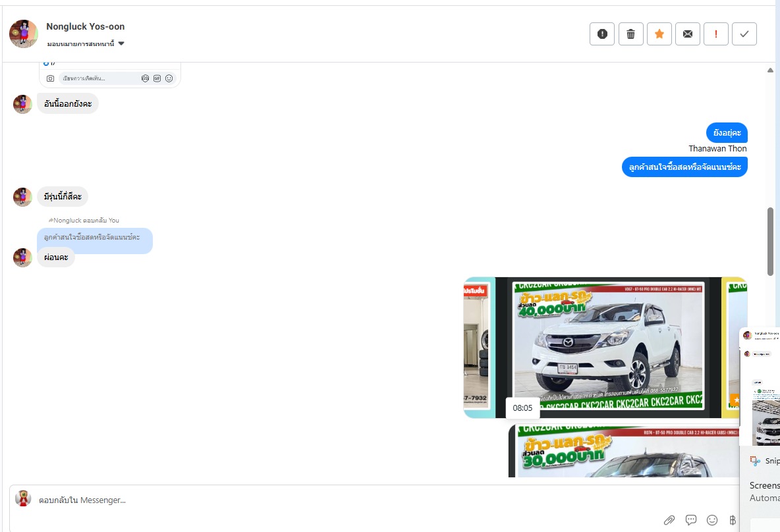The width and height of the screenshot is (780, 532).
Task: Click the chat vertical scrollbar thumb
Action: [770, 241]
